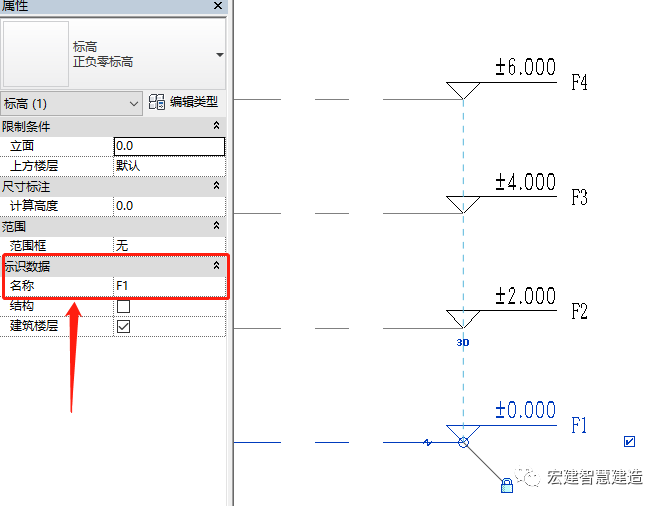Click the F4 level head triangle symbol
This screenshot has height=506, width=664.
463,90
